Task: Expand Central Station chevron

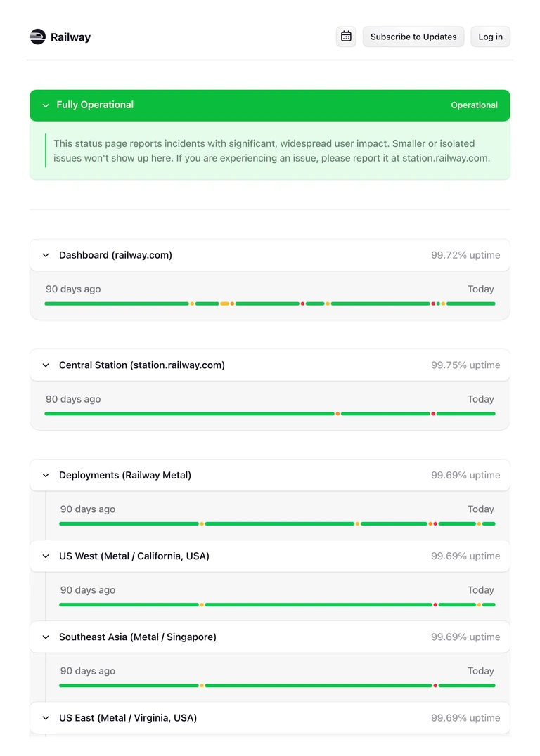Action: coord(46,365)
